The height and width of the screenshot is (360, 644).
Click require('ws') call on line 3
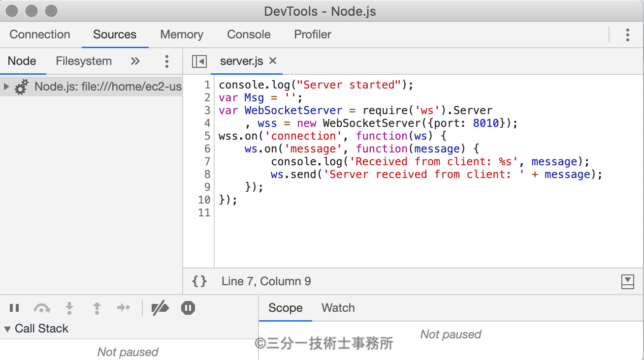405,110
